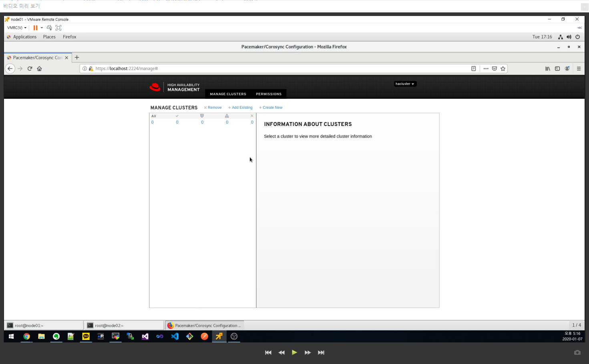Reload the current Firefox page
589x364 pixels.
[x=30, y=68]
